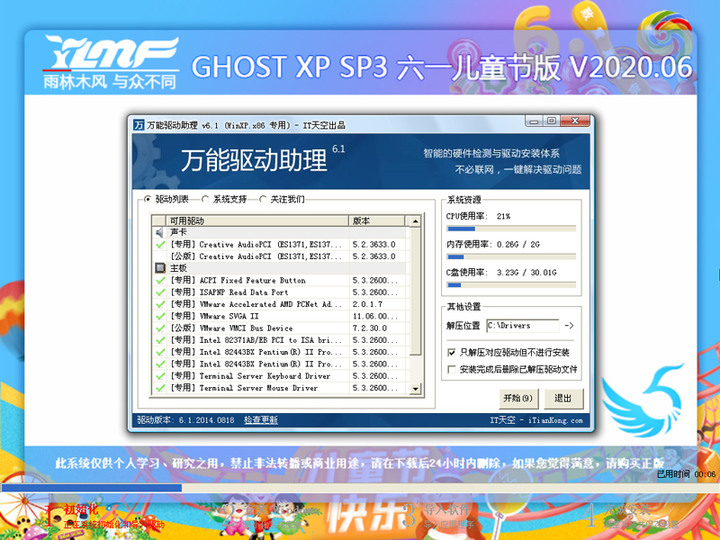Click the 主板 category label
Viewport: 720px width, 540px height.
178,268
